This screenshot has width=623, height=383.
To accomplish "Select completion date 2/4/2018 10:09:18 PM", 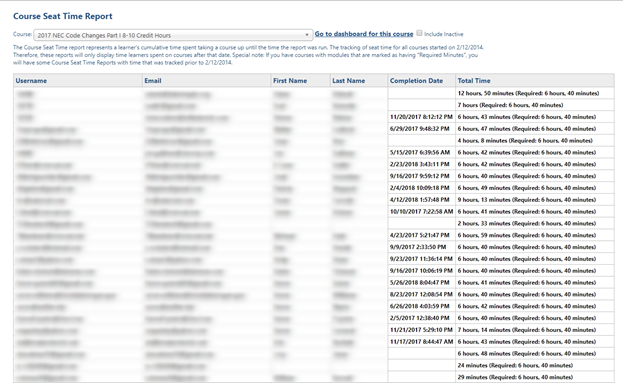I will [421, 188].
